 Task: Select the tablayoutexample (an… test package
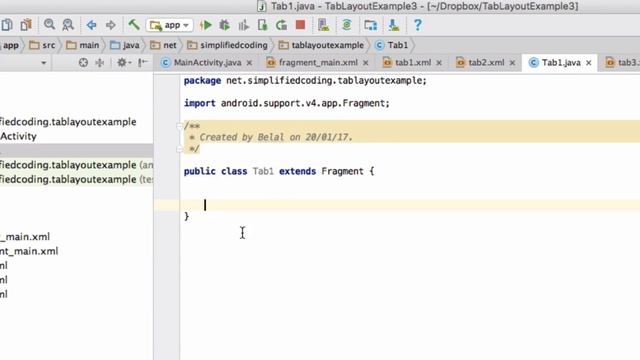pyautogui.click(x=76, y=165)
